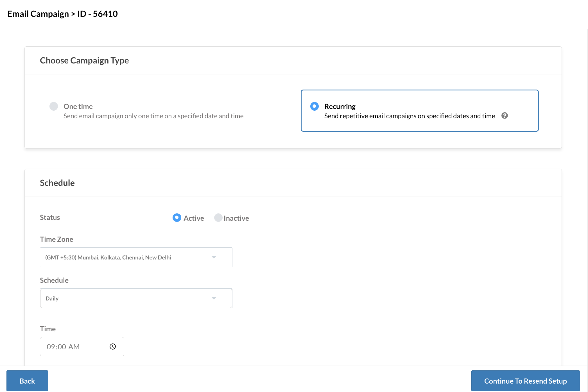Select the Recurring campaign radio button

315,106
